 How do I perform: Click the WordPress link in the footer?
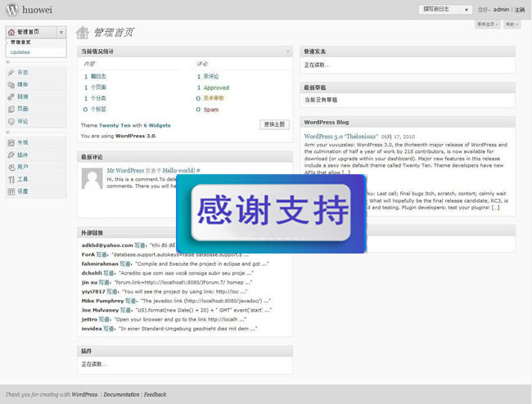pyautogui.click(x=85, y=394)
